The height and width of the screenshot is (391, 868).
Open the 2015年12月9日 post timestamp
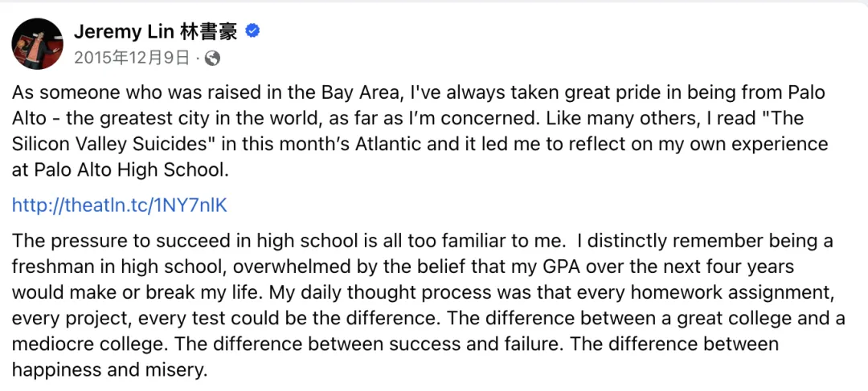click(x=132, y=58)
